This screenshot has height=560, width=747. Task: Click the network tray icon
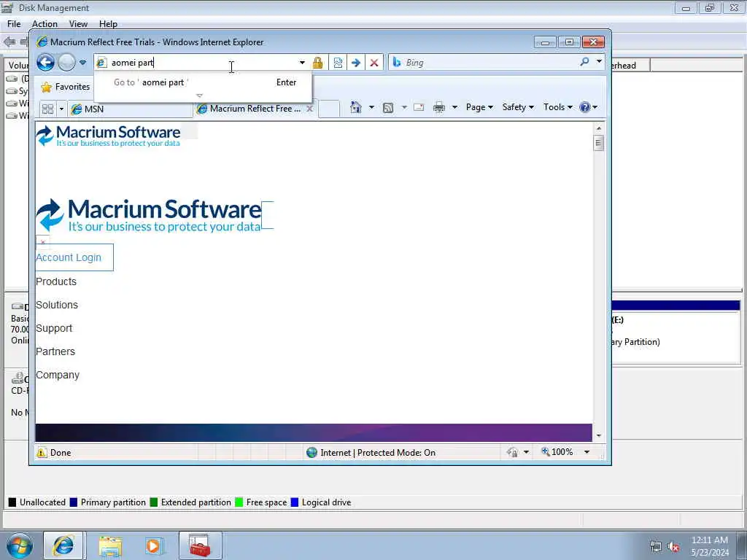pyautogui.click(x=656, y=547)
